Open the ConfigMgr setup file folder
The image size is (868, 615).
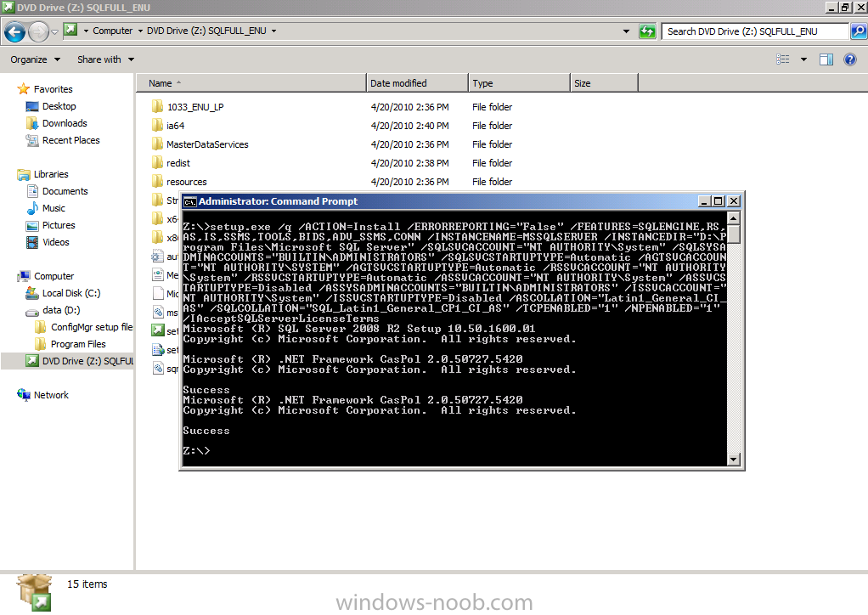pyautogui.click(x=92, y=327)
